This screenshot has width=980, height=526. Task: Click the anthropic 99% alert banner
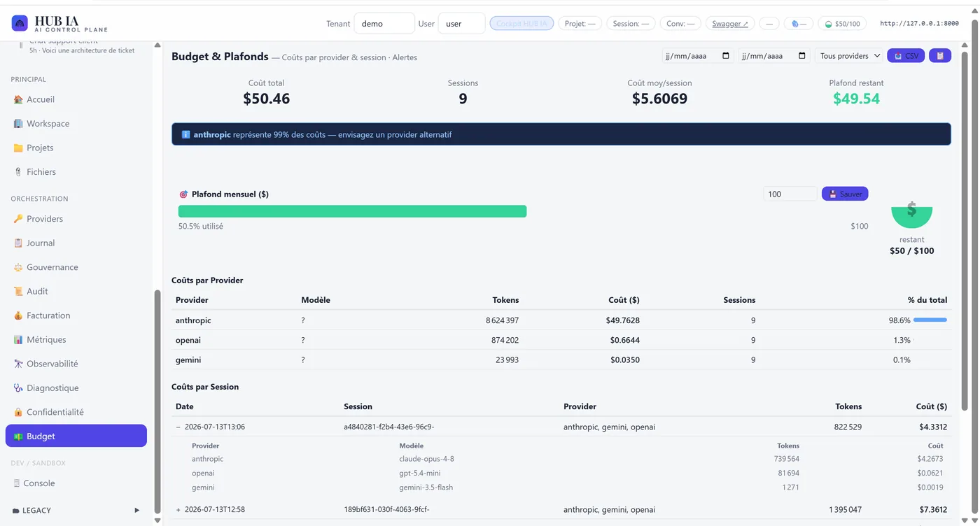click(x=561, y=134)
